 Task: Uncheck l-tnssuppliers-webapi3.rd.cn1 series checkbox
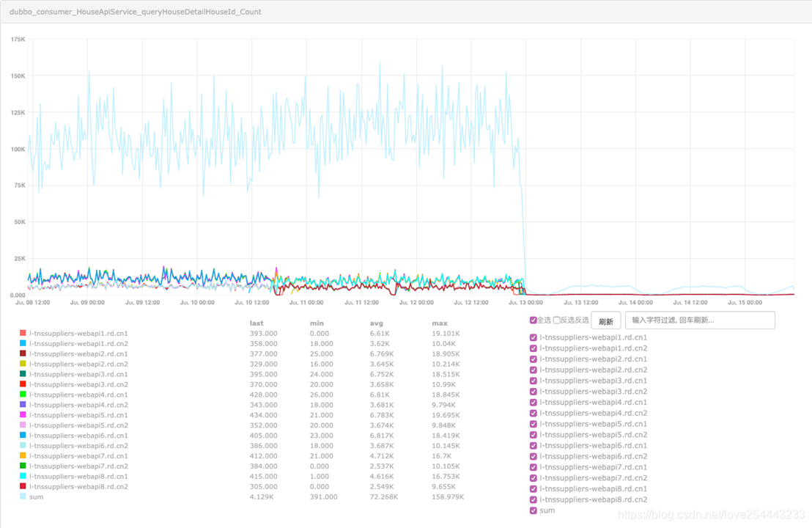click(534, 381)
